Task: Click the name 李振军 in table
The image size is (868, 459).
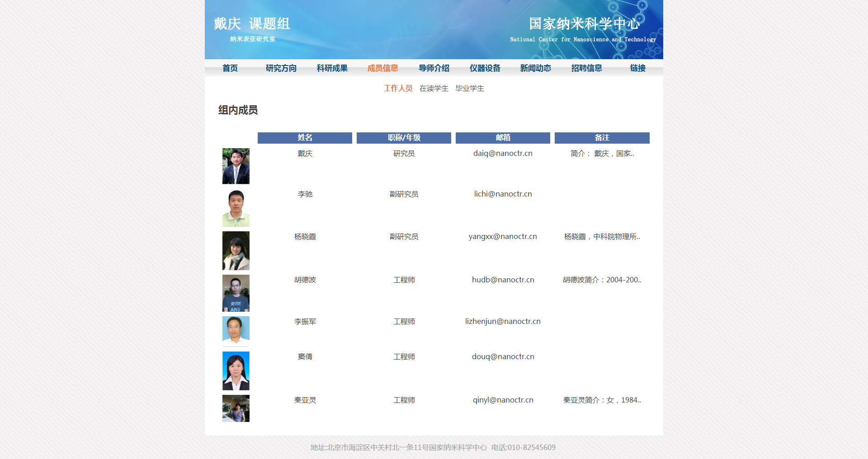Action: 305,322
